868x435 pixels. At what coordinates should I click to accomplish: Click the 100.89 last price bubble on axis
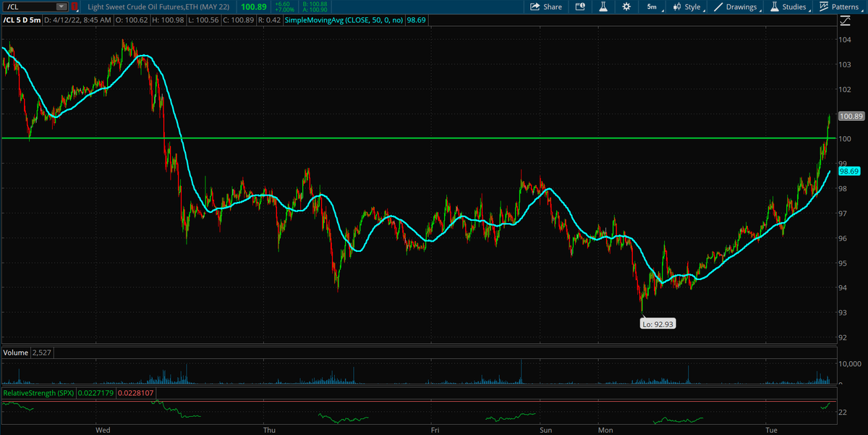pos(851,116)
